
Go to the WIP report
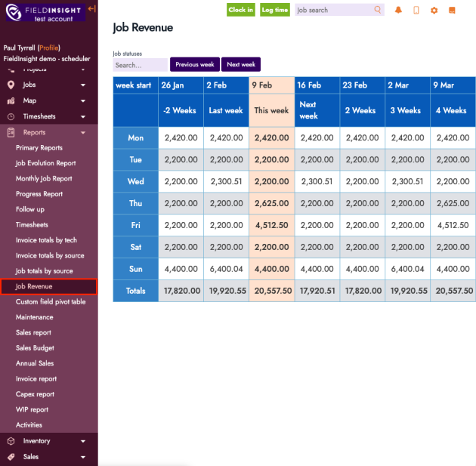[32, 409]
